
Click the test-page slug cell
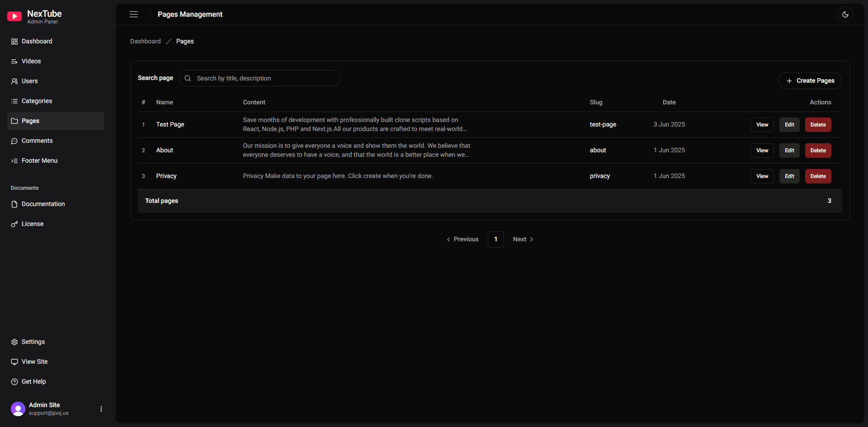click(x=603, y=124)
